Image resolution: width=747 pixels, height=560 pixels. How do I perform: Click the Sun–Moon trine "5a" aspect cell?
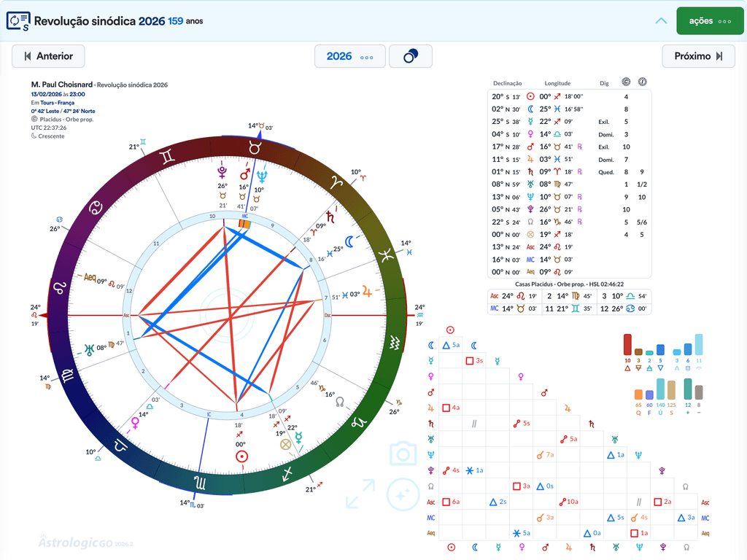tap(451, 345)
